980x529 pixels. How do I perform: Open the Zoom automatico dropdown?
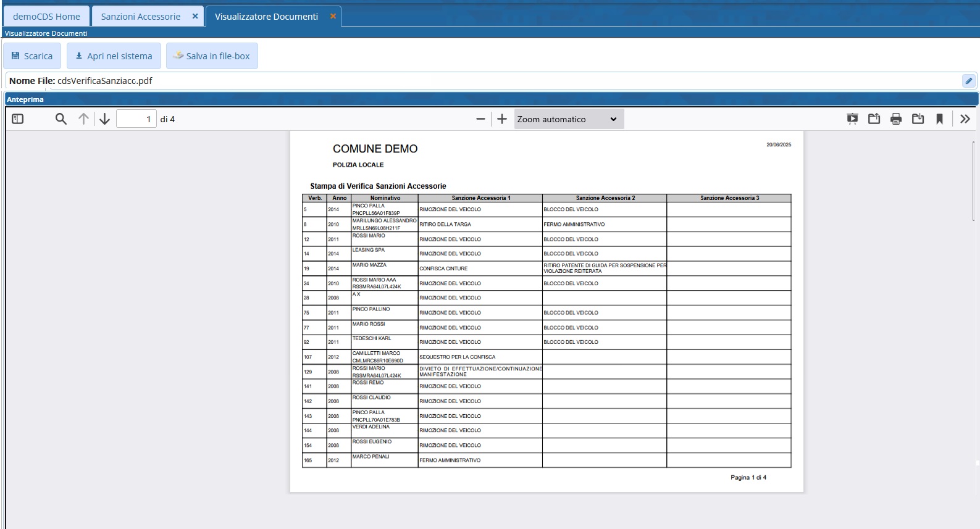click(568, 119)
